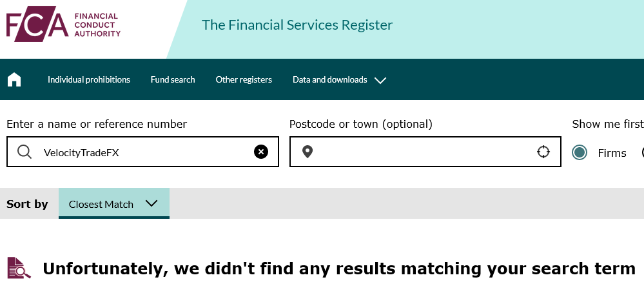This screenshot has width=644, height=284.
Task: Click the Postcode or town (optional) label
Action: [361, 124]
